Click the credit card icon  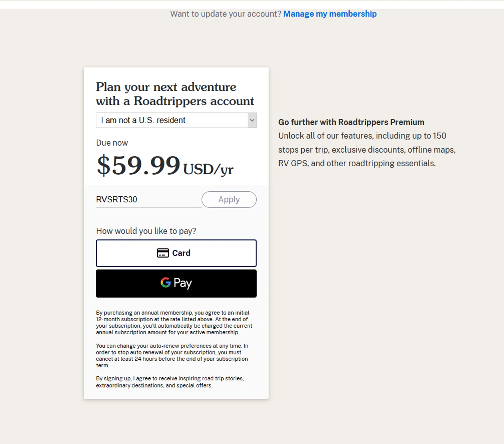click(163, 253)
